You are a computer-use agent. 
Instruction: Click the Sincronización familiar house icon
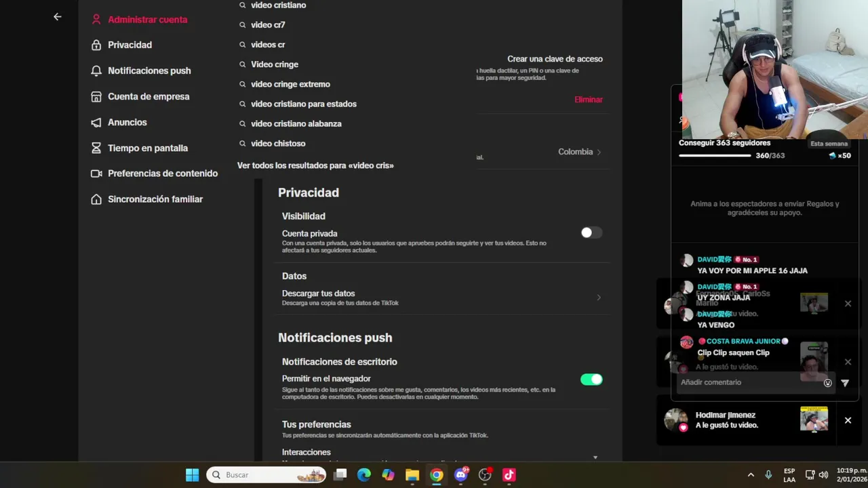(96, 199)
